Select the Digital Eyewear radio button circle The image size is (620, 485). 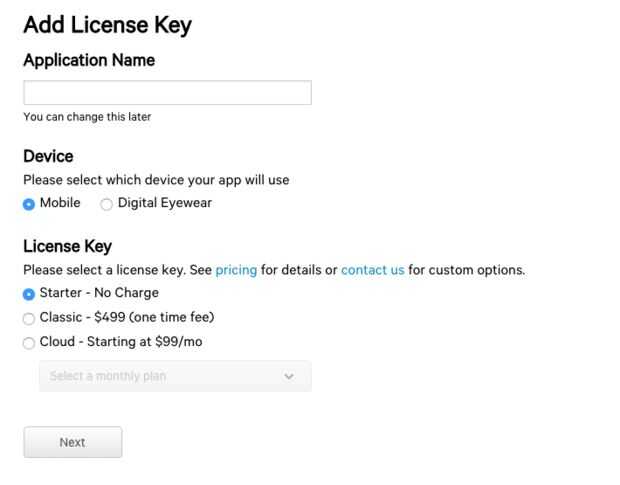tap(107, 204)
